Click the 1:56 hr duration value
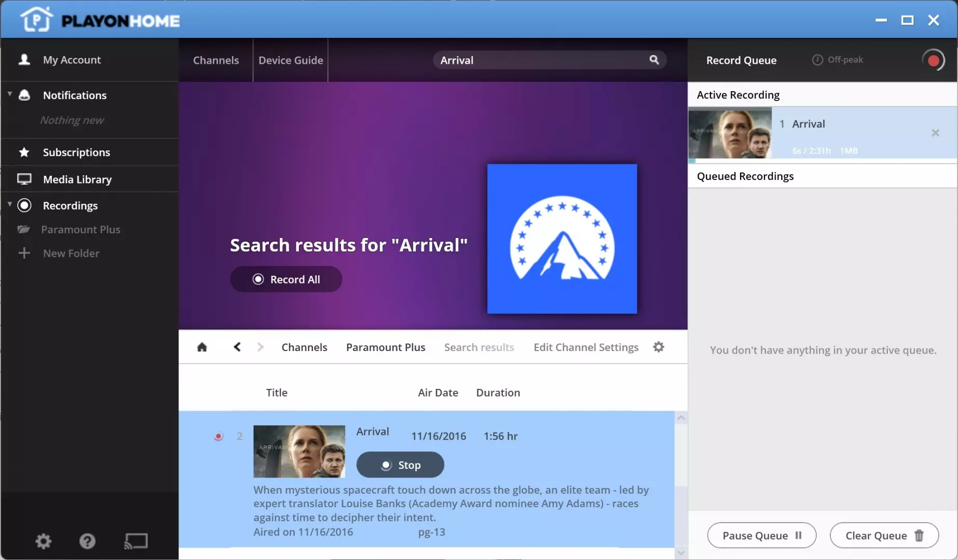Viewport: 958px width, 560px height. click(500, 436)
